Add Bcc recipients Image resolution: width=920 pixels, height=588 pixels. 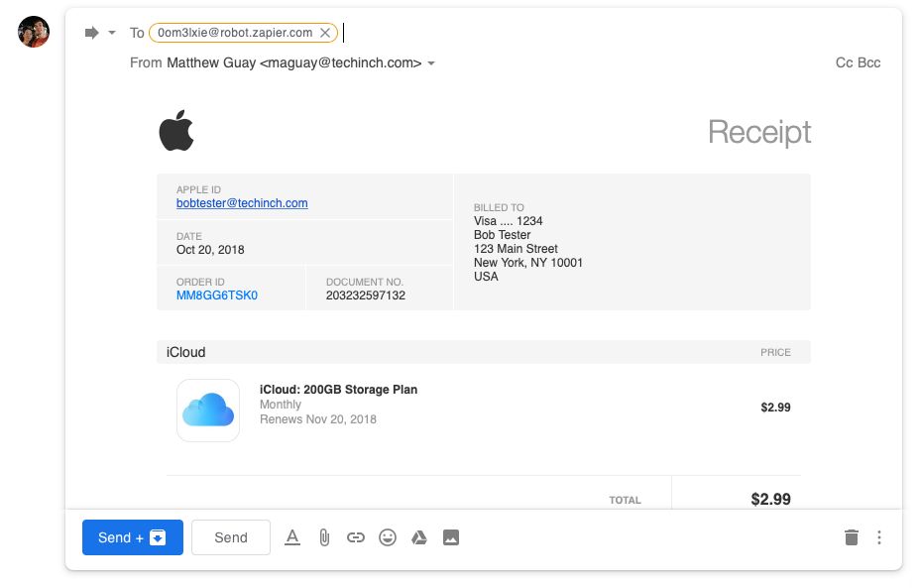[869, 62]
